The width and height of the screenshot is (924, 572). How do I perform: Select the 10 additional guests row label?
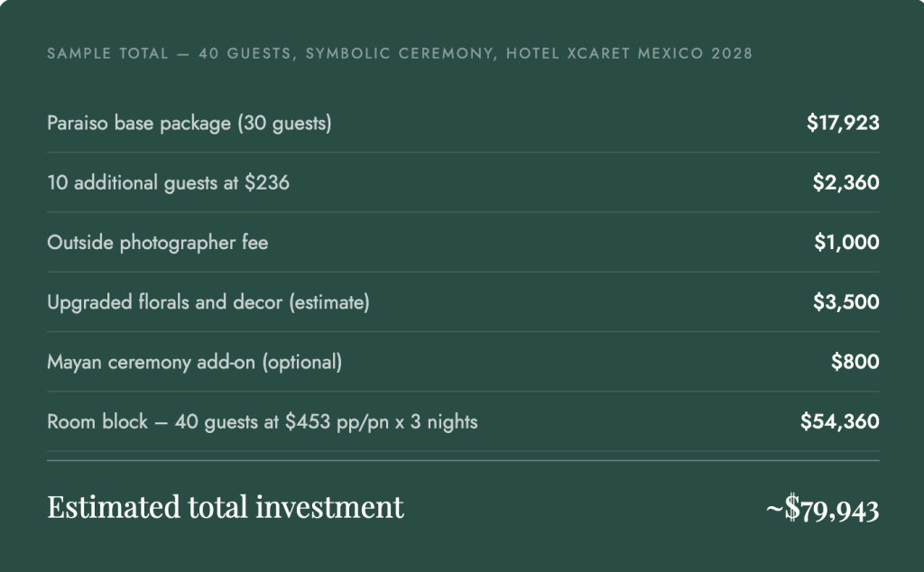pyautogui.click(x=168, y=183)
